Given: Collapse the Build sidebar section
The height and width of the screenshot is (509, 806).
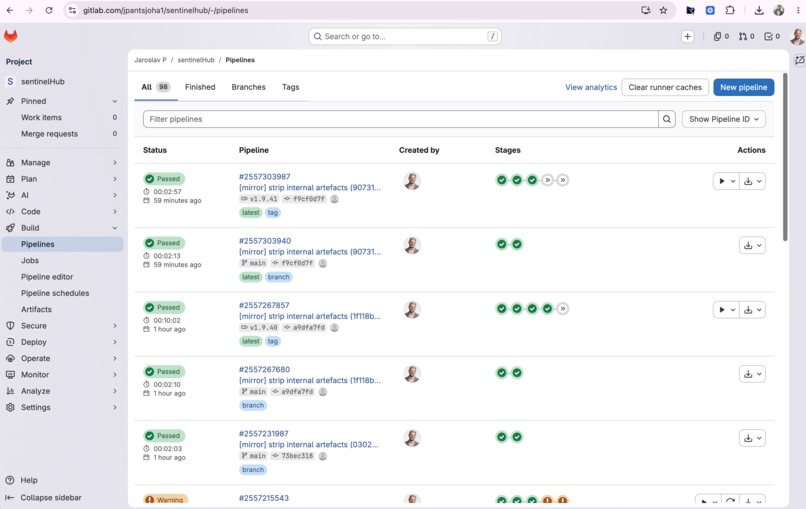Looking at the screenshot, I should tap(62, 228).
